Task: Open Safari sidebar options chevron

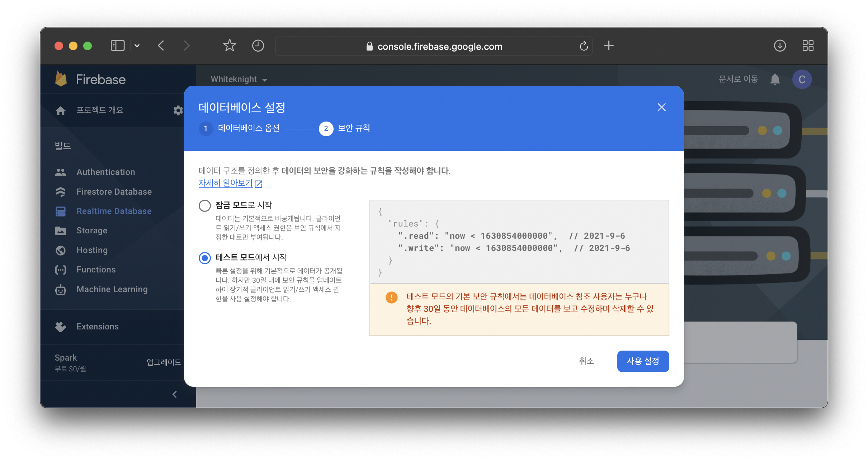Action: pyautogui.click(x=137, y=46)
